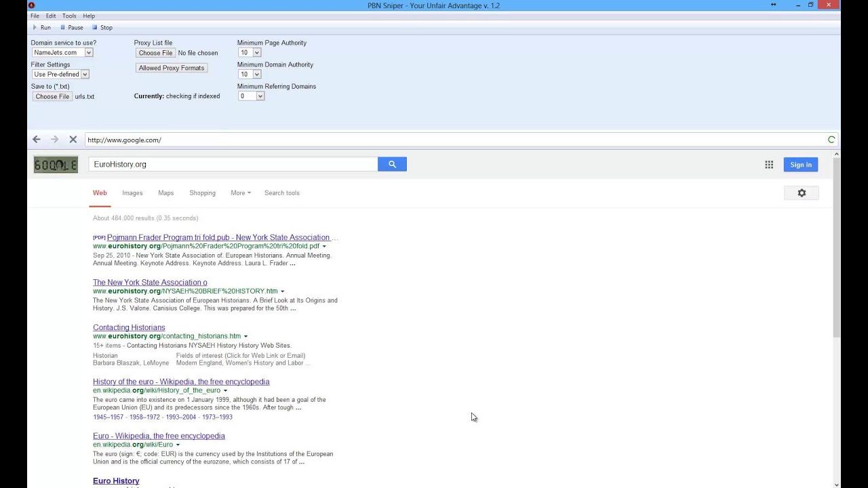
Task: Select the Shopping search tab
Action: 202,193
